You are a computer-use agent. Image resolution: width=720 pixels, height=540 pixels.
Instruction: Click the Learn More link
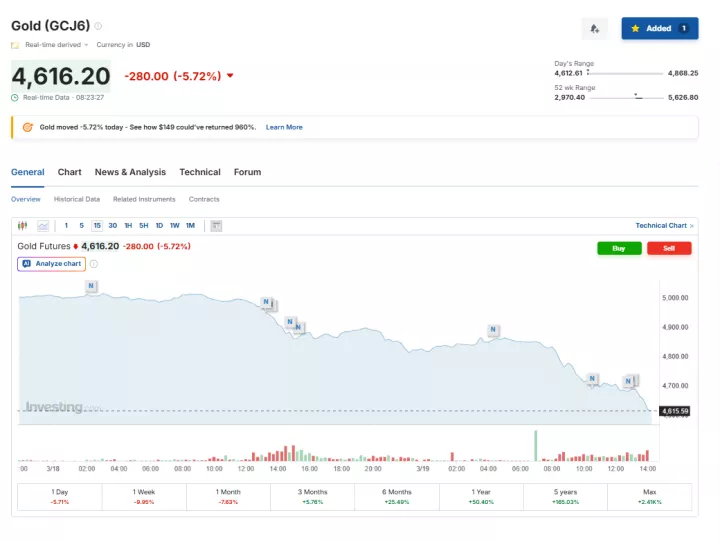(284, 127)
